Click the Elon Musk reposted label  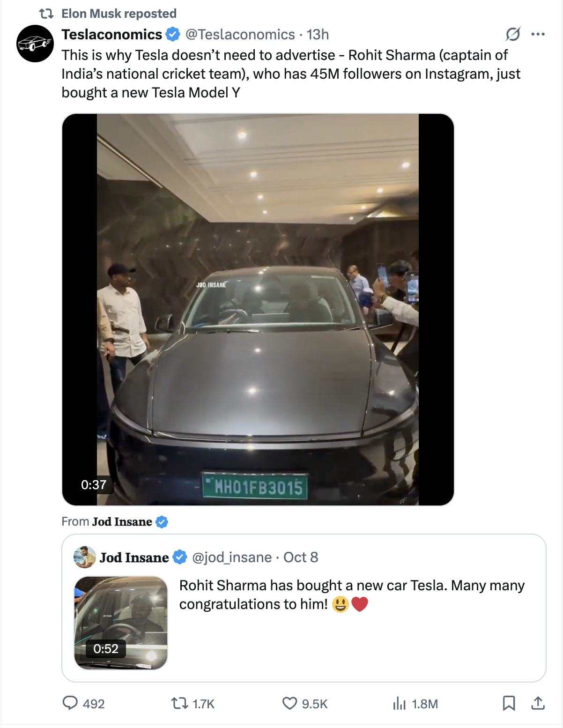pyautogui.click(x=119, y=14)
